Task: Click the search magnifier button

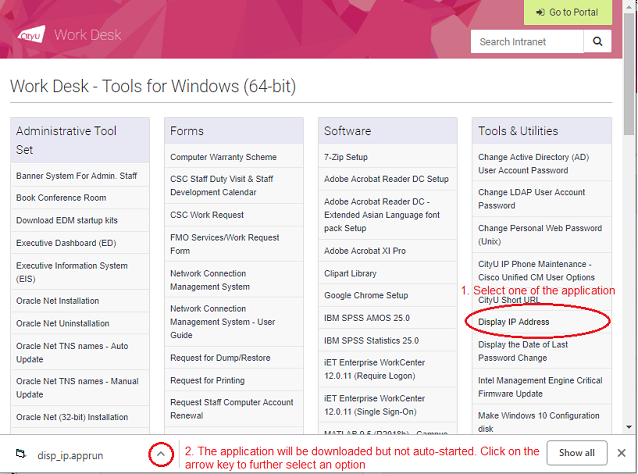Action: pyautogui.click(x=597, y=41)
